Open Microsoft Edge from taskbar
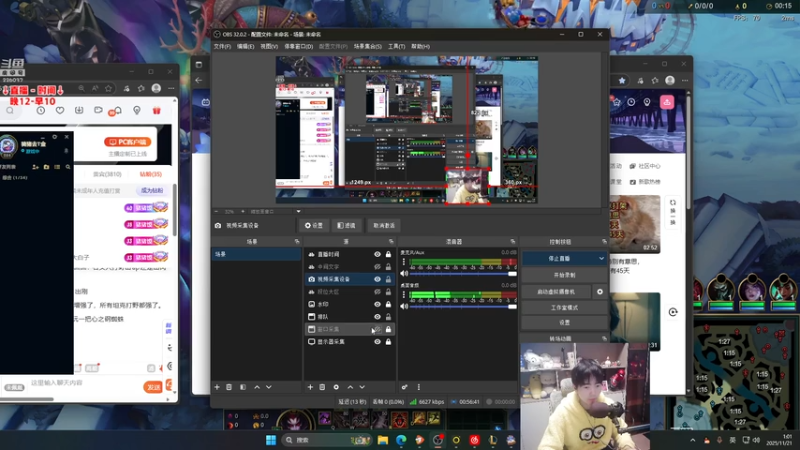The width and height of the screenshot is (800, 450). (401, 440)
